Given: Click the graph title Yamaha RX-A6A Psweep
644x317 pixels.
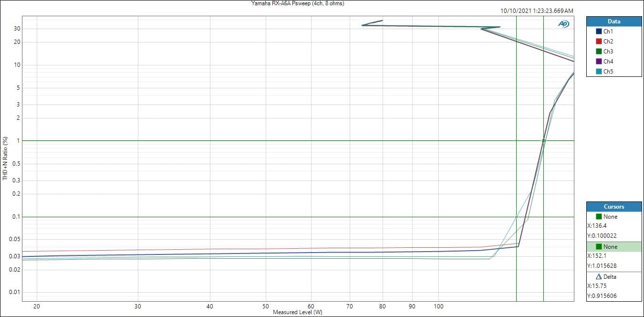Looking at the screenshot, I should tap(298, 3).
